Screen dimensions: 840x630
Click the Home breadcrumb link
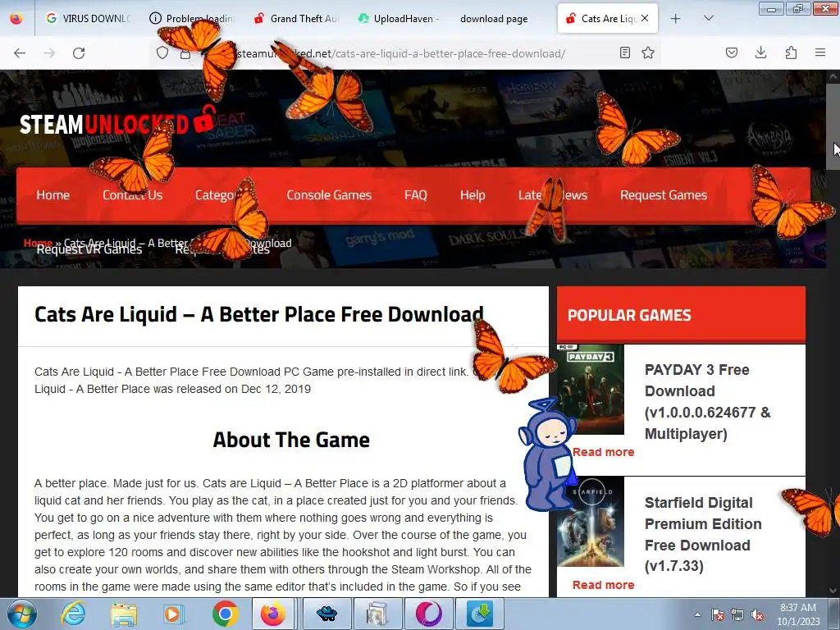pos(38,243)
